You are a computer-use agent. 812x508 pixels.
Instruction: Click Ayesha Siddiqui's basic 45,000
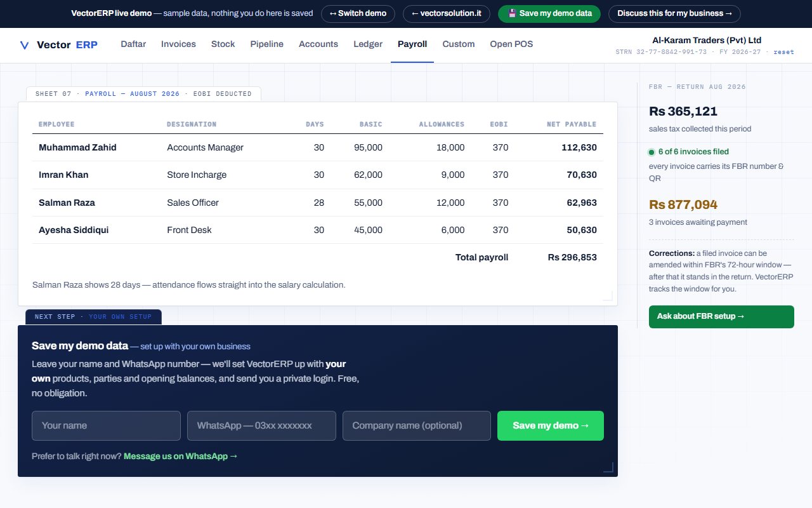(368, 230)
